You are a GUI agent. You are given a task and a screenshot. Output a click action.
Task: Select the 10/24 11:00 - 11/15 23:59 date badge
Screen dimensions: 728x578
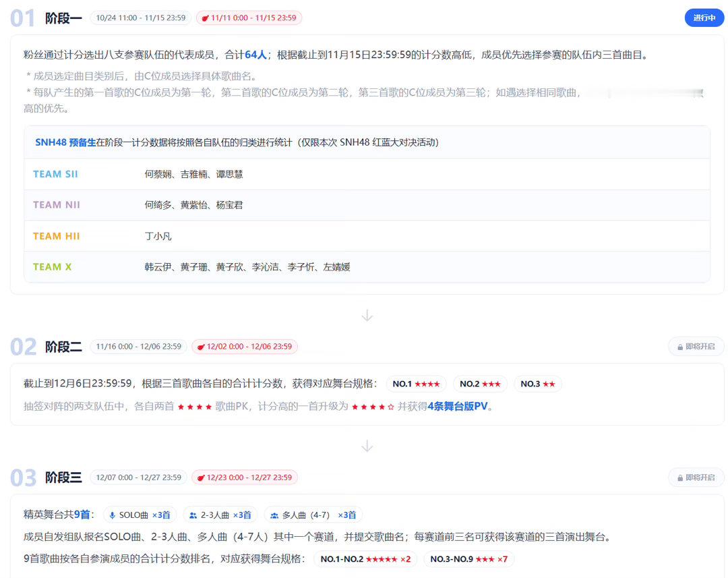(141, 18)
